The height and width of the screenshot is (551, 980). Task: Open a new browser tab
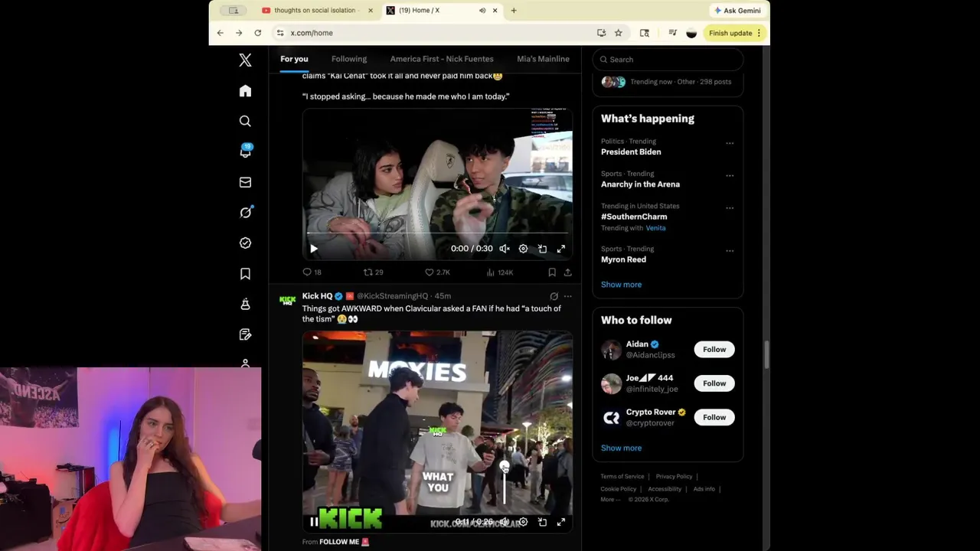(x=514, y=11)
